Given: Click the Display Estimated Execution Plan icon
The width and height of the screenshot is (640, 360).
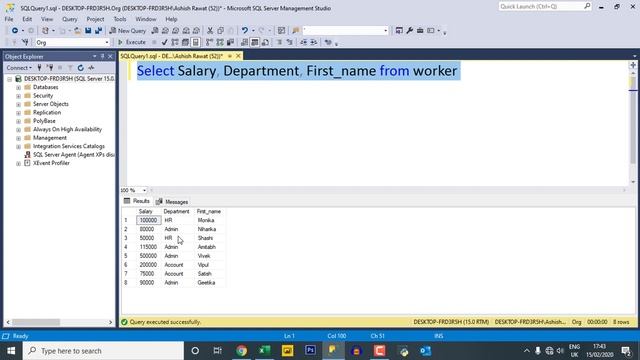Looking at the screenshot, I should point(175,42).
